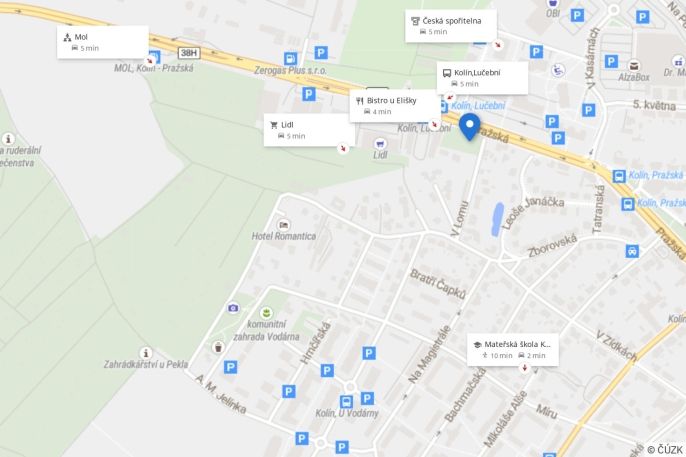This screenshot has height=457, width=686.
Task: Click the blue location pin marker
Action: click(x=469, y=127)
